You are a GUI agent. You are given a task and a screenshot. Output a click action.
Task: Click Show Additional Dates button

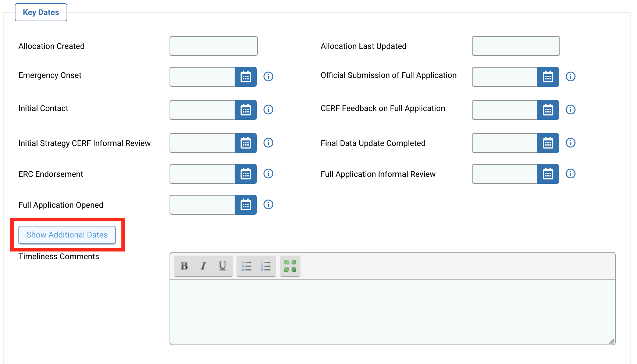coord(67,235)
